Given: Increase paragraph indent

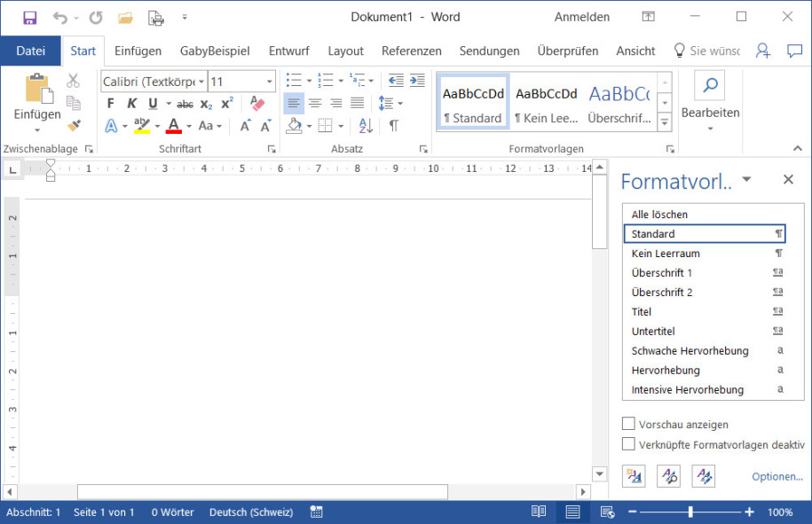Looking at the screenshot, I should (x=417, y=81).
